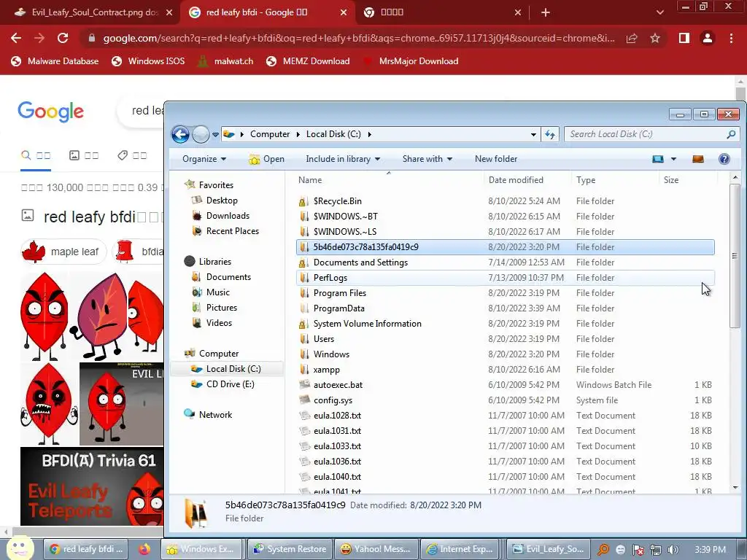Share this page icon in Chrome address bar
The height and width of the screenshot is (560, 747).
[632, 38]
